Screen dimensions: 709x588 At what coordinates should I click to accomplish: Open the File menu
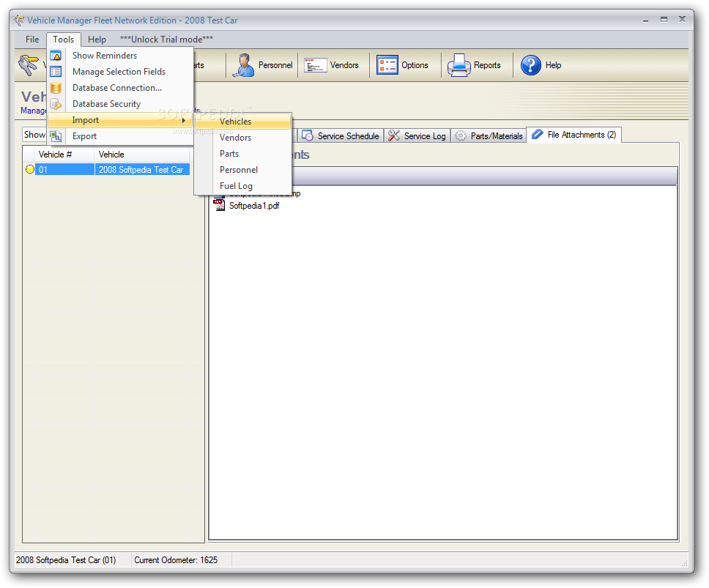(32, 40)
